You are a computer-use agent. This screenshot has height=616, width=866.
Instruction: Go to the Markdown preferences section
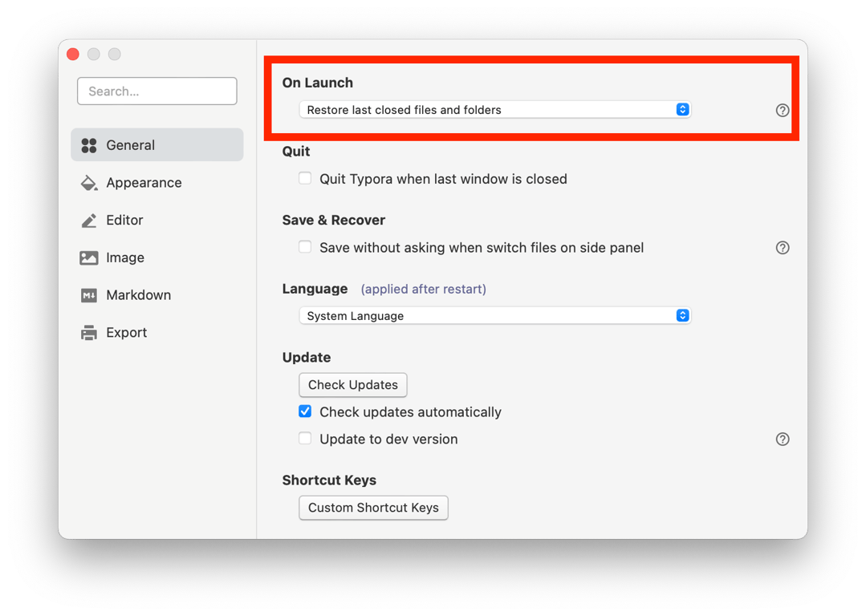pos(138,295)
